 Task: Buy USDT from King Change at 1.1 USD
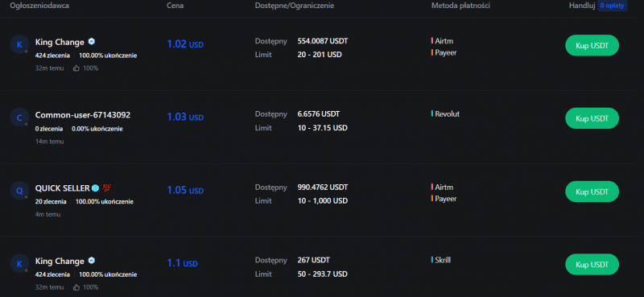[x=592, y=265]
